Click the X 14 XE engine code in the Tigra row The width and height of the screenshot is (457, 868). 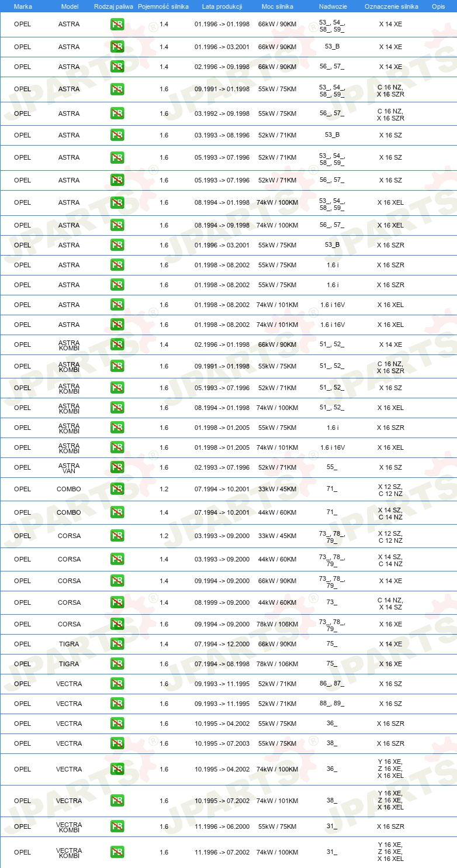(390, 644)
